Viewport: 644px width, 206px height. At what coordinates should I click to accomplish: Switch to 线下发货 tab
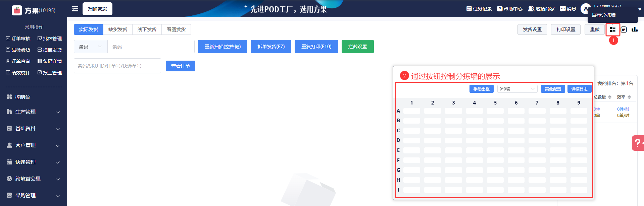(x=147, y=29)
